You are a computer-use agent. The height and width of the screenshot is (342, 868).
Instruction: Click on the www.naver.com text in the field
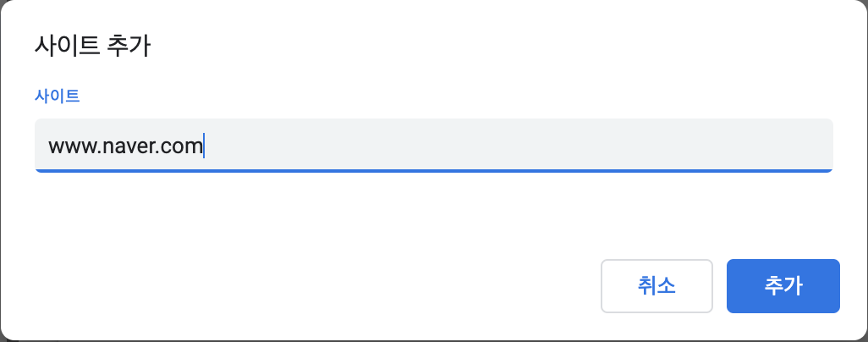126,146
